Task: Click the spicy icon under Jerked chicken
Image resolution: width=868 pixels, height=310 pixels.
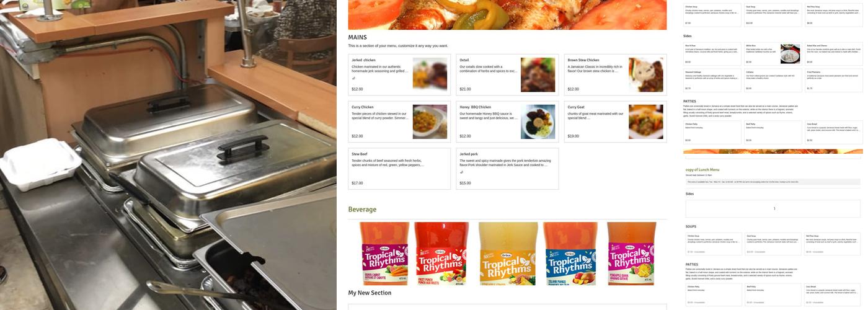Action: pyautogui.click(x=353, y=78)
